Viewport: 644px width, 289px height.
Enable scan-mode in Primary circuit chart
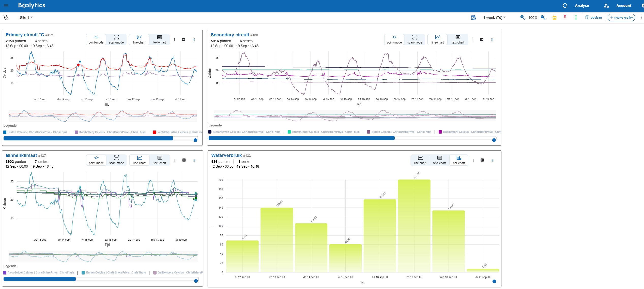click(x=116, y=39)
